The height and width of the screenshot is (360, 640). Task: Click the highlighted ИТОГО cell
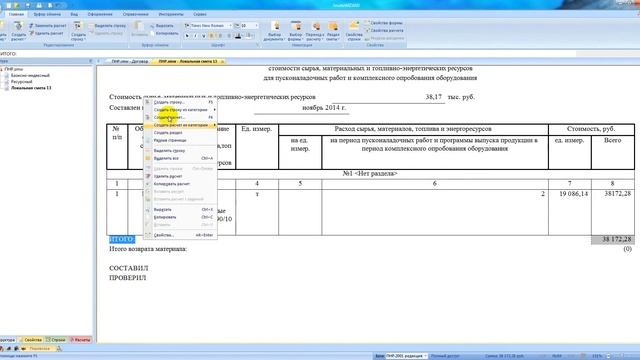(122, 239)
